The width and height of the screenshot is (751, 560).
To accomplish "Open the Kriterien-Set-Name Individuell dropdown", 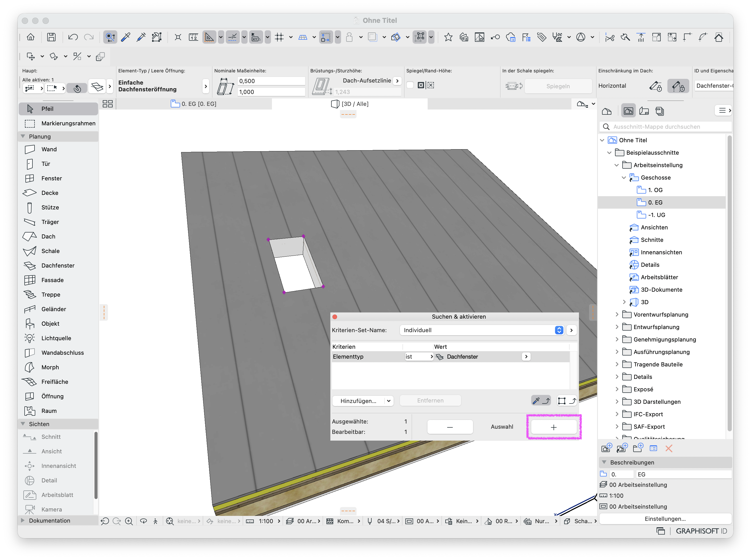I will [x=482, y=330].
